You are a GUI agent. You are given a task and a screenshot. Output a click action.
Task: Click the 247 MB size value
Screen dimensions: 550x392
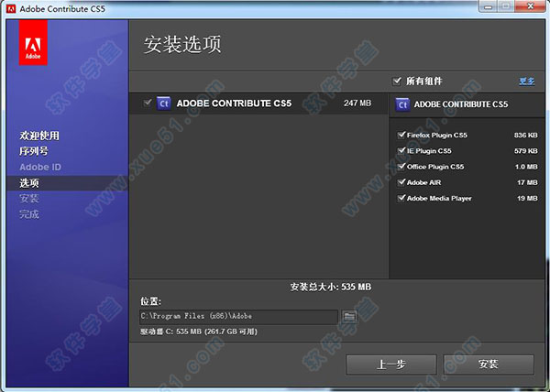357,103
